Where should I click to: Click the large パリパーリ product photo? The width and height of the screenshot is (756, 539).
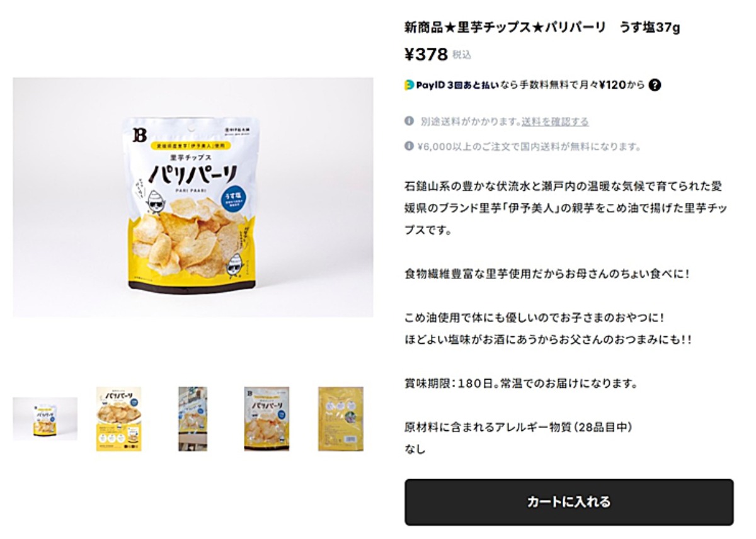pyautogui.click(x=193, y=197)
